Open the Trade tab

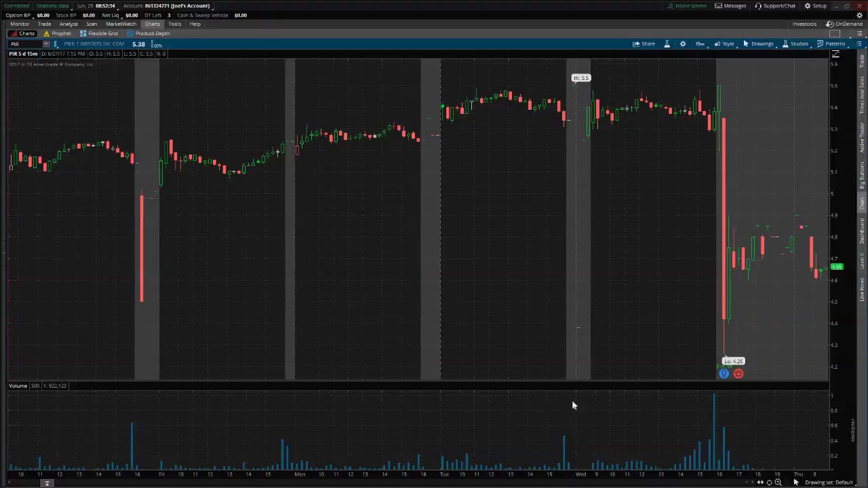[x=44, y=24]
